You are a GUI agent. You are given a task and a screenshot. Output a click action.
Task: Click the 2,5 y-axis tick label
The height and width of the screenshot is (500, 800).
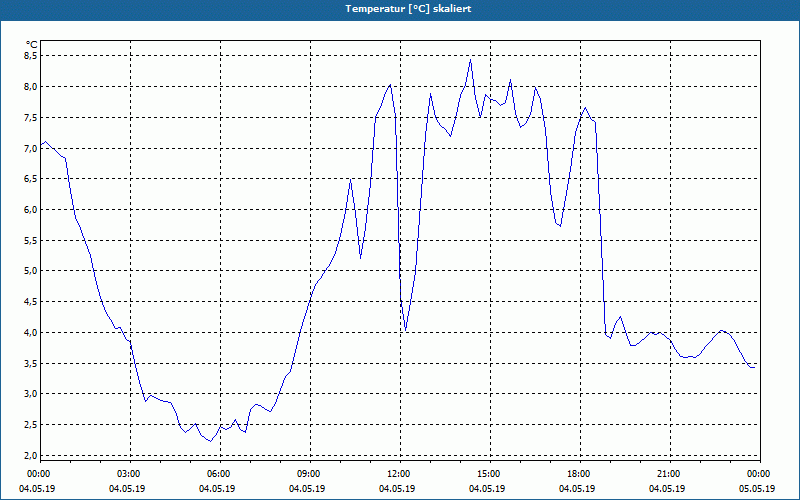click(x=31, y=424)
